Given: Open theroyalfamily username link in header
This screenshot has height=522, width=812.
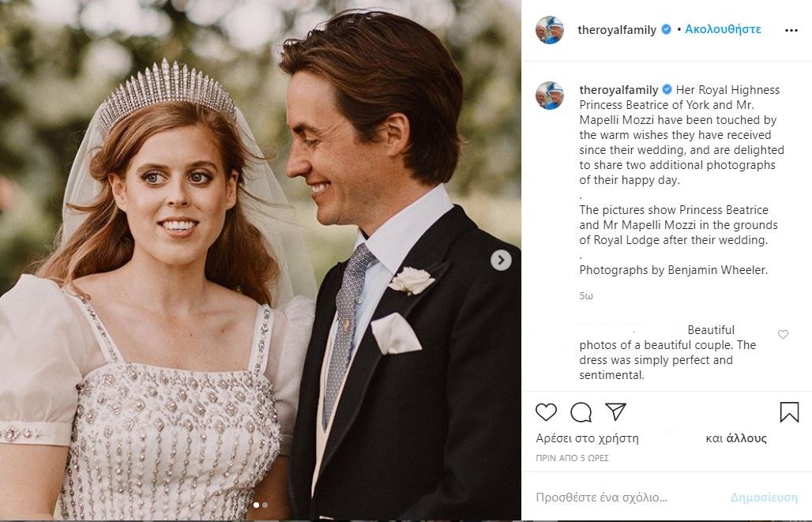Looking at the screenshot, I should pos(617,30).
